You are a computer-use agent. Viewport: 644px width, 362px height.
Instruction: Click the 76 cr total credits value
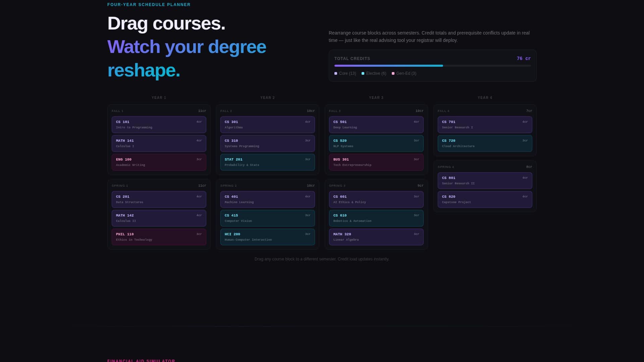click(x=524, y=59)
